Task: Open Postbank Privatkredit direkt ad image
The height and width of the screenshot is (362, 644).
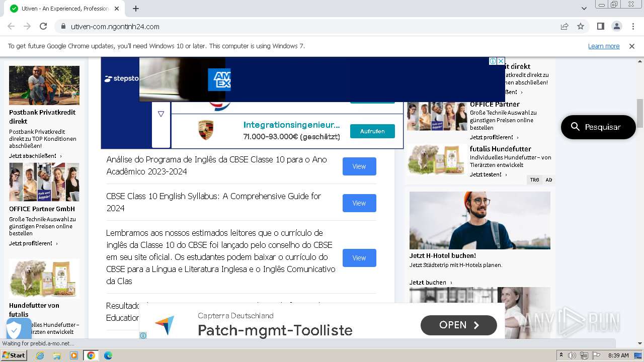Action: point(44,85)
